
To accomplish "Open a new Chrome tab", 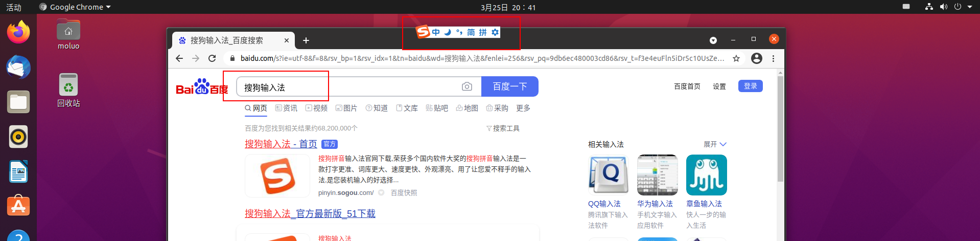I will click(306, 40).
